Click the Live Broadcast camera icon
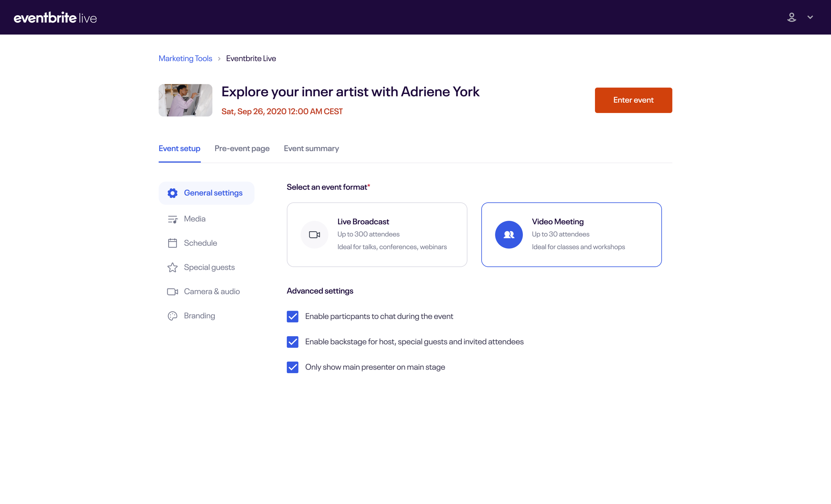Image resolution: width=831 pixels, height=504 pixels. click(x=314, y=235)
